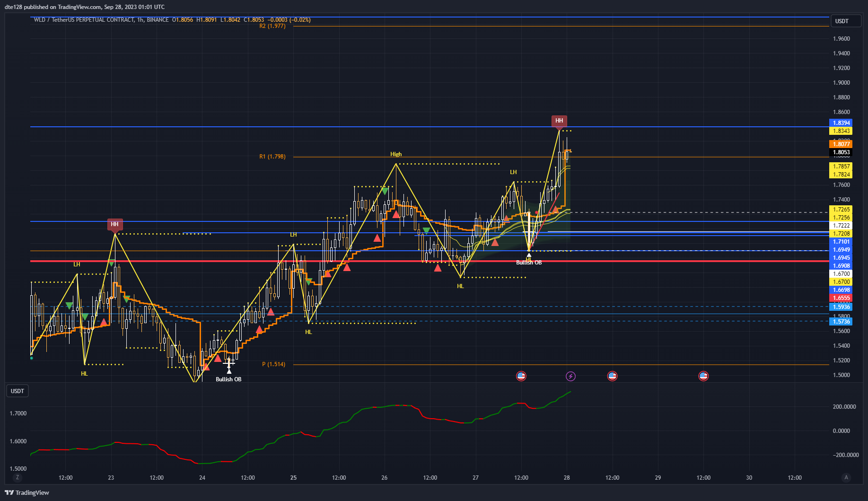Click the Bullish OB label near date 27 12:00

tap(529, 263)
